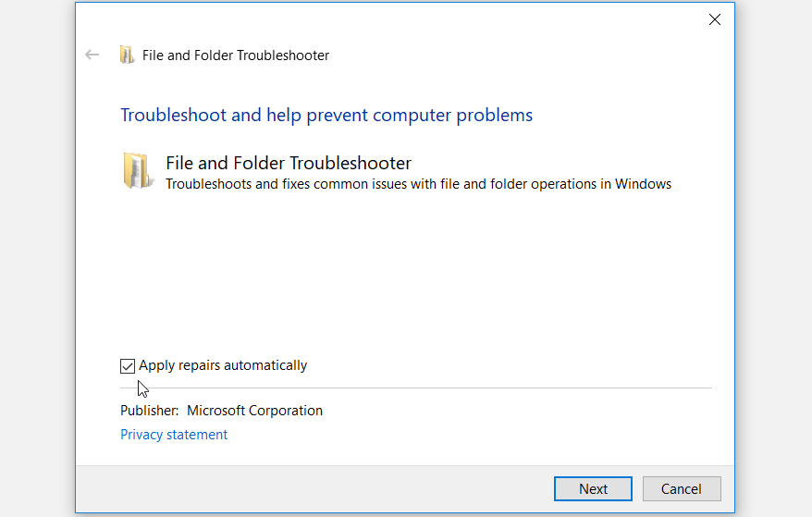Click the blue "Troubleshoot and help prevent computer problems" heading
The image size is (812, 517).
326,116
